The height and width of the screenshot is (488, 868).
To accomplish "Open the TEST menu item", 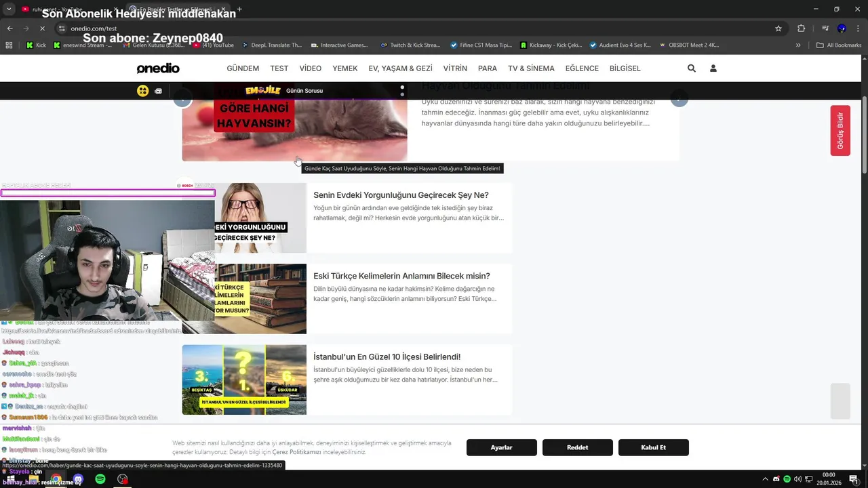I will pyautogui.click(x=279, y=68).
